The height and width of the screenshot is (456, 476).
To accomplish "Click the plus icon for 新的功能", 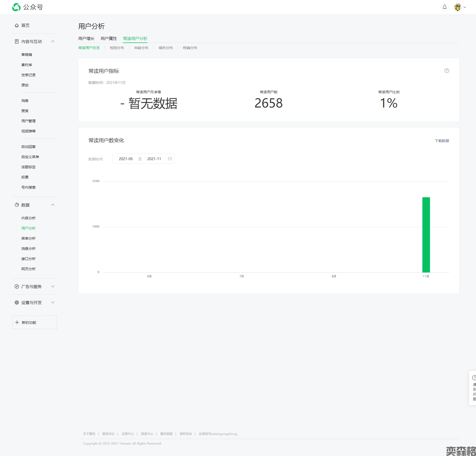I will (17, 322).
